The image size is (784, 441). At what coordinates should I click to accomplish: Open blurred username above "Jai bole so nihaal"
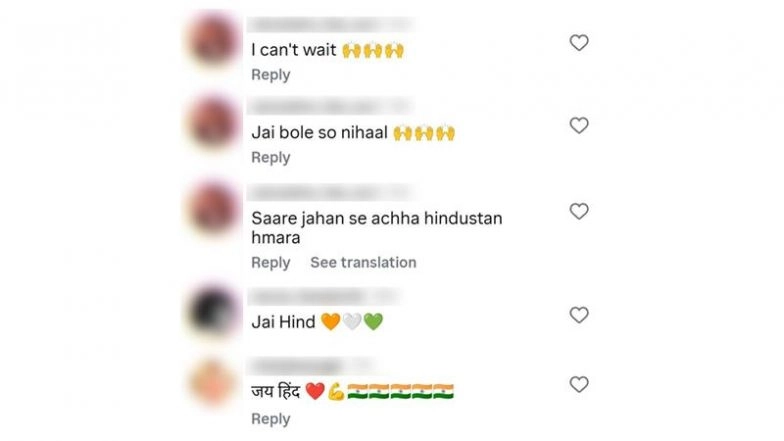pyautogui.click(x=330, y=106)
